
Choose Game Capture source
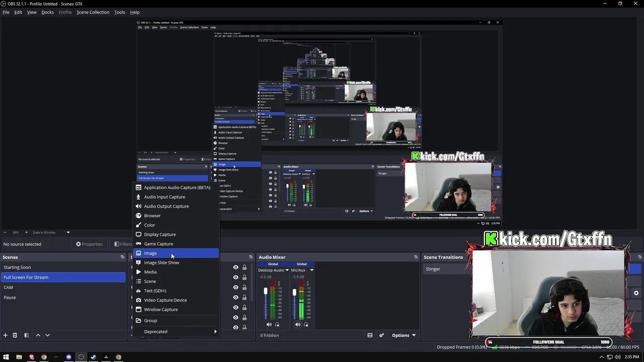tap(176, 244)
